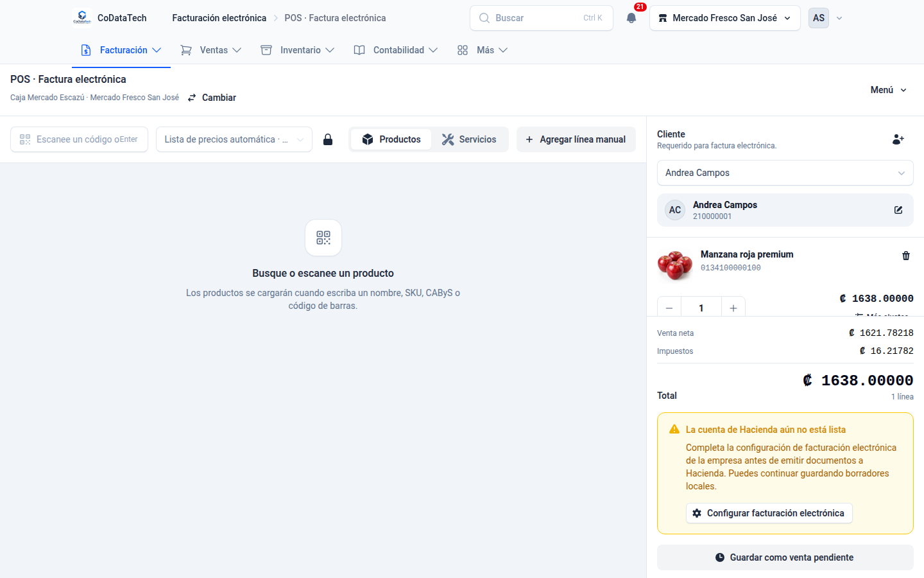This screenshot has height=578, width=924.
Task: Increase quantity with the plus button
Action: pos(733,308)
